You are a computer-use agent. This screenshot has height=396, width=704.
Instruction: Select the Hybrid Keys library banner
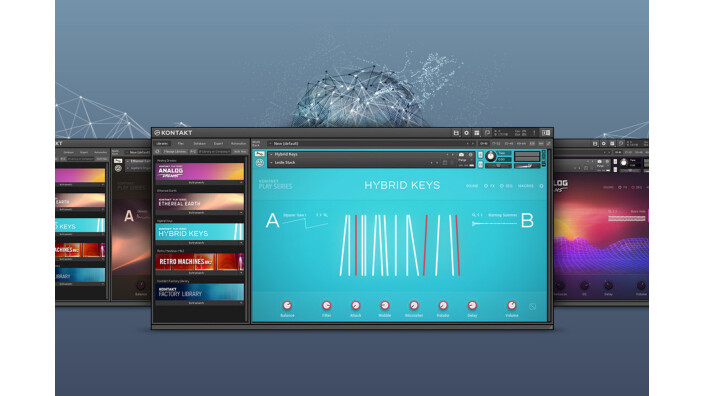(x=199, y=232)
